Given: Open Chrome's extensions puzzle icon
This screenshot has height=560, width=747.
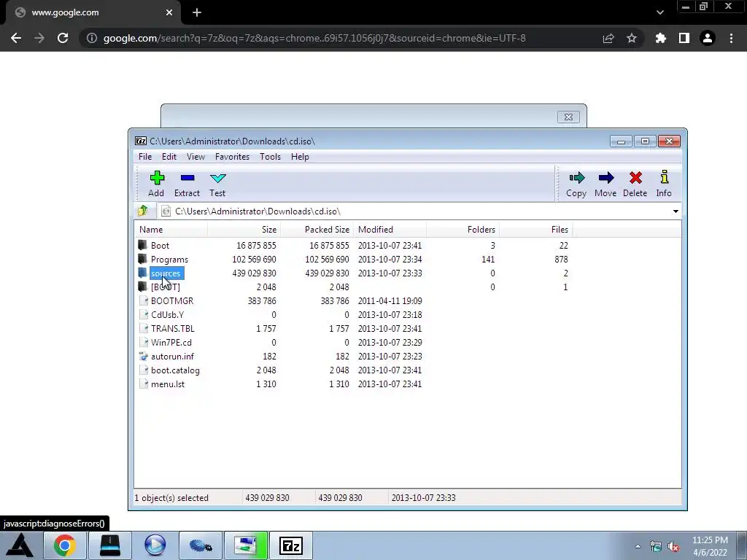Looking at the screenshot, I should click(661, 38).
